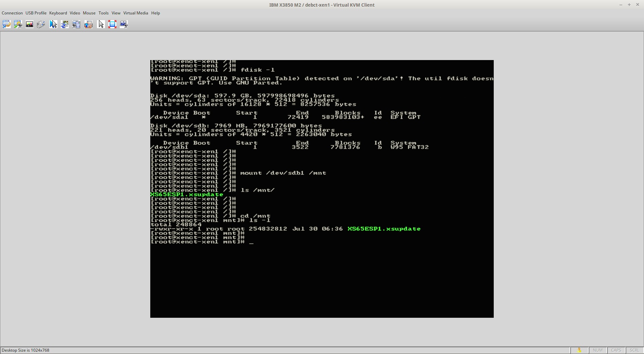This screenshot has height=354, width=644.
Task: Click the /dev/sda1 partition row
Action: coord(285,117)
